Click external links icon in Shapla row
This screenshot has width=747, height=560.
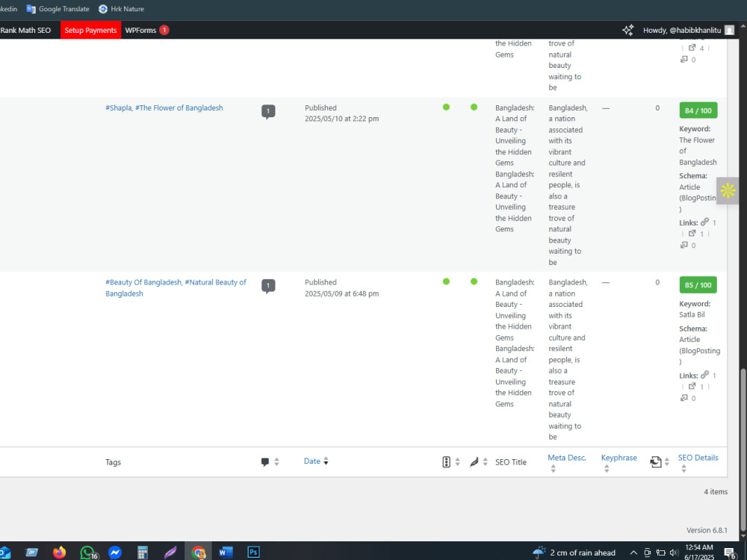pos(692,233)
